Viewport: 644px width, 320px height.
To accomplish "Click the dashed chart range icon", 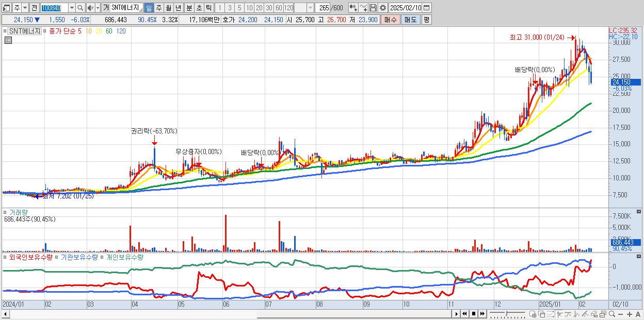I will (550, 314).
